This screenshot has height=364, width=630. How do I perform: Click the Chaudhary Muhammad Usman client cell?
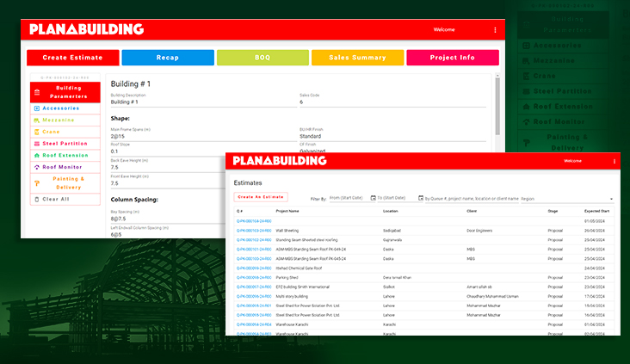(492, 297)
